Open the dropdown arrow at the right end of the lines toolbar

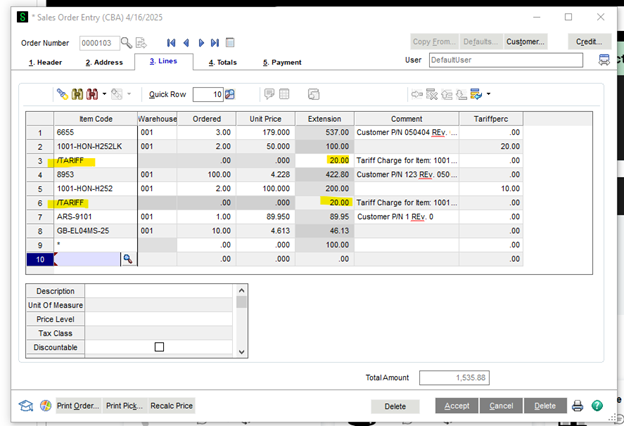pos(488,94)
